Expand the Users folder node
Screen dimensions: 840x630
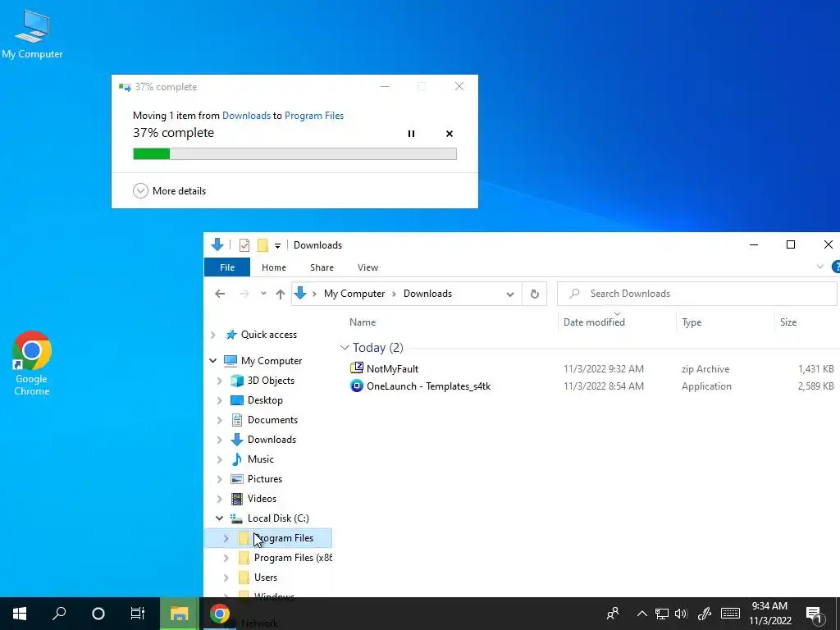point(226,577)
